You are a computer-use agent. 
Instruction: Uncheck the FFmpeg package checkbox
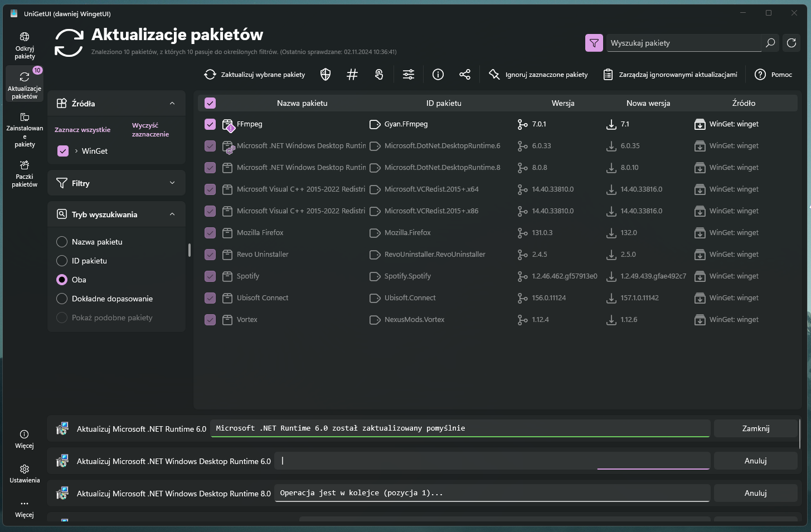(210, 124)
